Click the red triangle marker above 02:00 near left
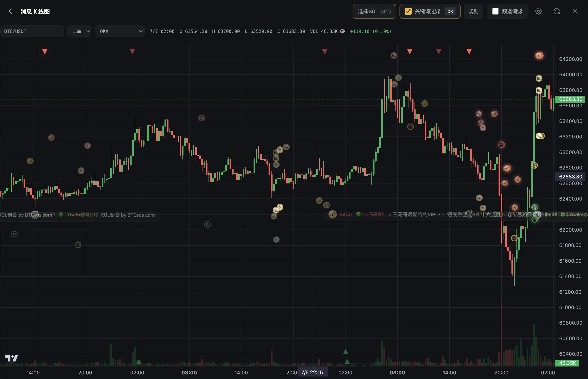The image size is (588, 379). (132, 51)
